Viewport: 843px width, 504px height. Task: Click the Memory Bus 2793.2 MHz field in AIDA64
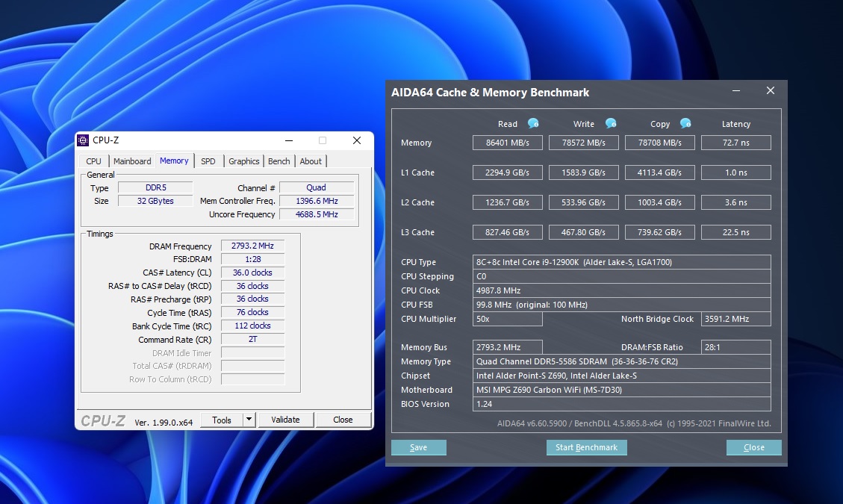508,347
